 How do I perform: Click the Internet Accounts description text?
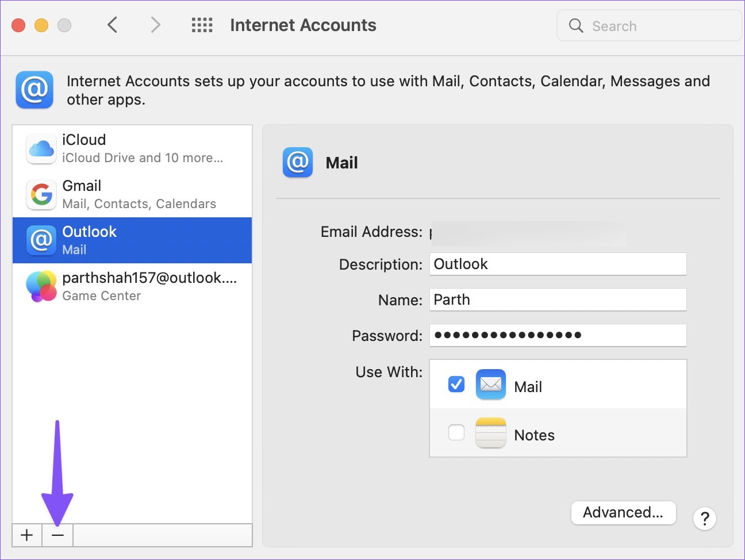click(388, 90)
